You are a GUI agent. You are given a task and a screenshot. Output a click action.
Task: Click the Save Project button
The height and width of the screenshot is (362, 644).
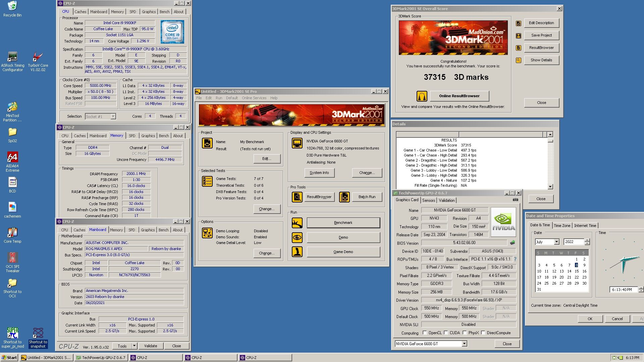[541, 35]
